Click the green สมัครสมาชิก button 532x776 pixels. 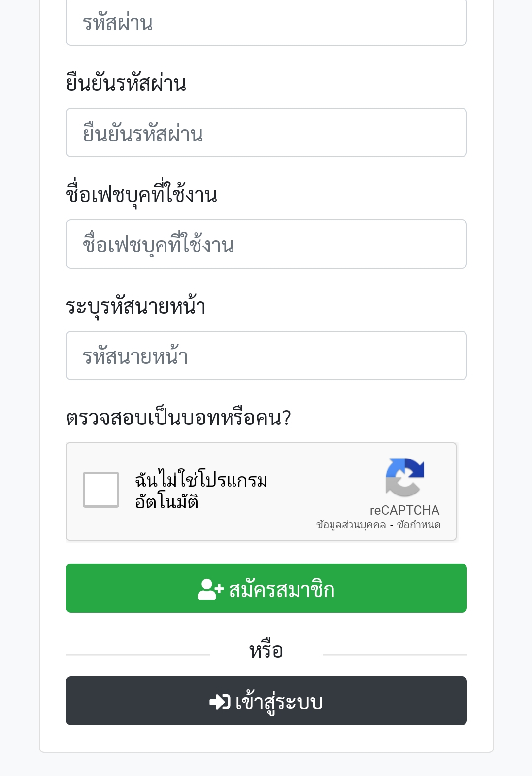(x=266, y=588)
